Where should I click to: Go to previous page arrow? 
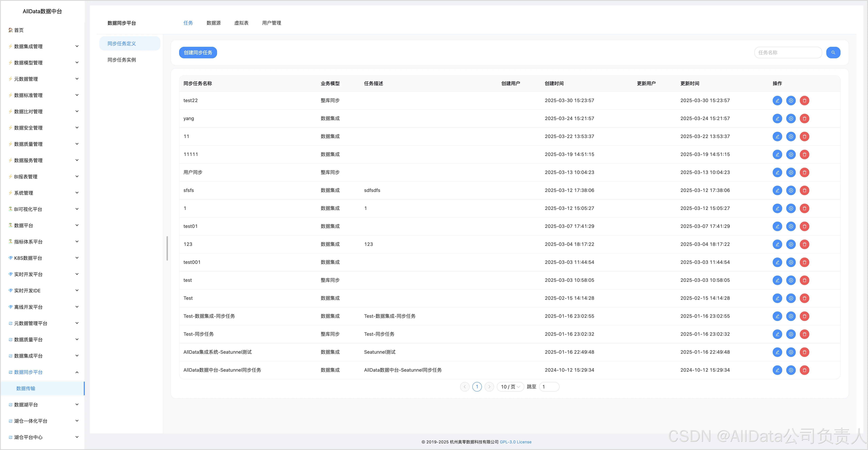465,387
